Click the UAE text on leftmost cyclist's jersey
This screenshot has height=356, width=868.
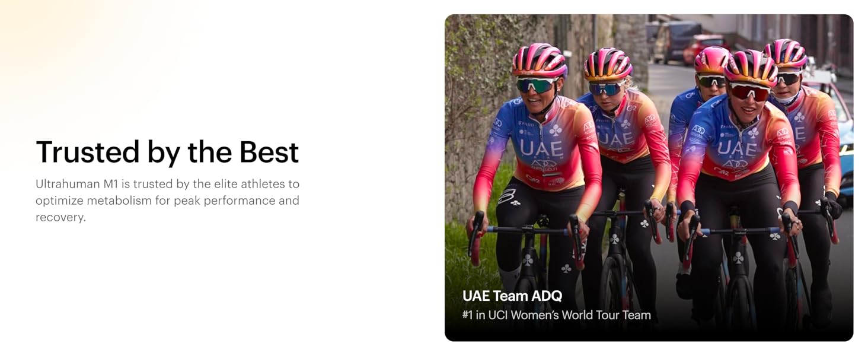[541, 148]
